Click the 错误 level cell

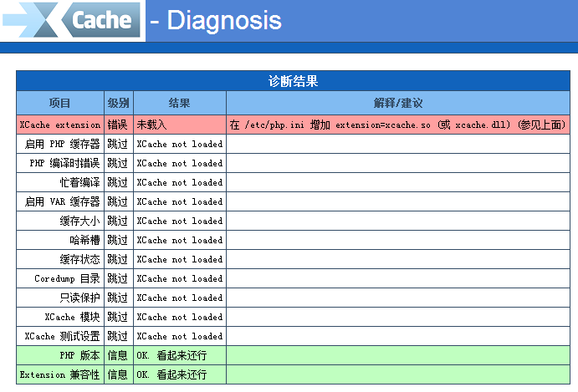[x=117, y=125]
